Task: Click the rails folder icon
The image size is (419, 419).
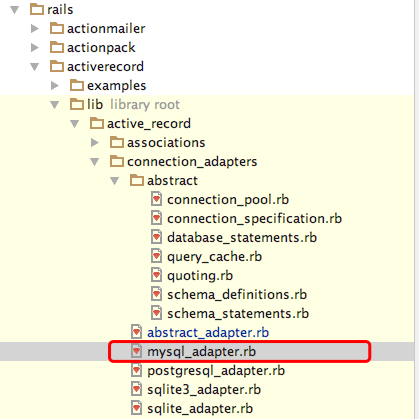Action: pos(37,9)
